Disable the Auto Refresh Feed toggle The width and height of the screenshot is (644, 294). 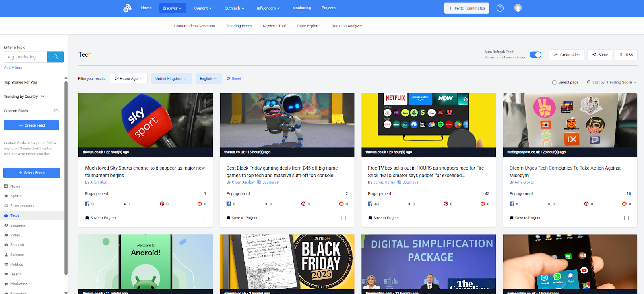(x=535, y=55)
